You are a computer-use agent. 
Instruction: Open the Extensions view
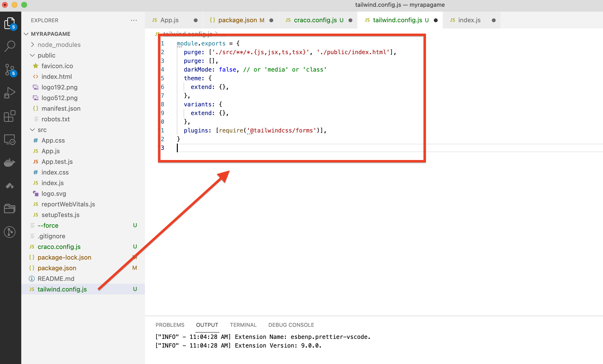10,116
